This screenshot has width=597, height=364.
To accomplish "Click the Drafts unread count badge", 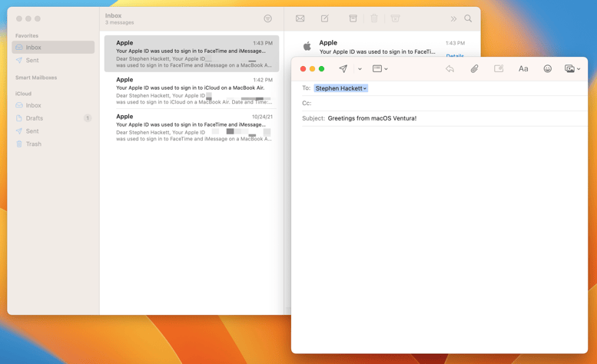I will [x=88, y=118].
